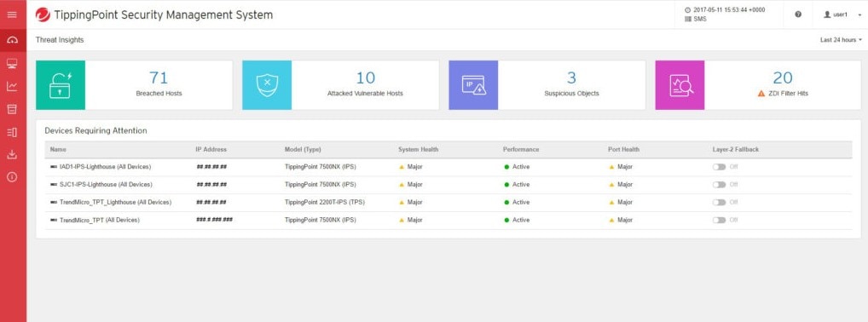Click Active performance status for IAD1-IPS-Lighthouse
The height and width of the screenshot is (322, 868).
pos(521,166)
